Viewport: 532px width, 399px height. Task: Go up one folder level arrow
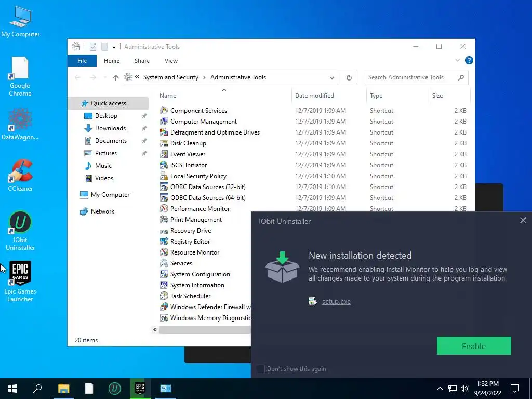pyautogui.click(x=116, y=78)
